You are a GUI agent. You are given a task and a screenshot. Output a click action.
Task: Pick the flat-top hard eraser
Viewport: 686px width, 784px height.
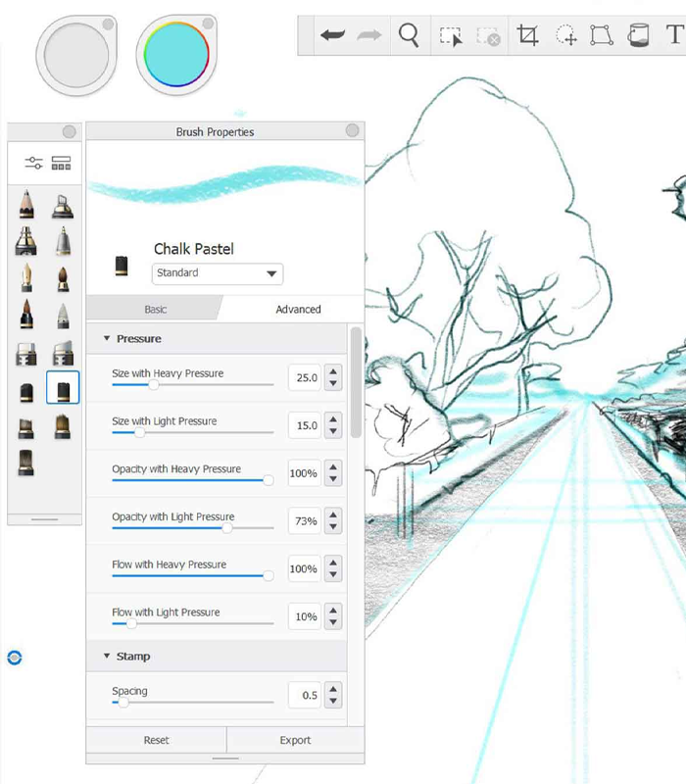point(26,354)
